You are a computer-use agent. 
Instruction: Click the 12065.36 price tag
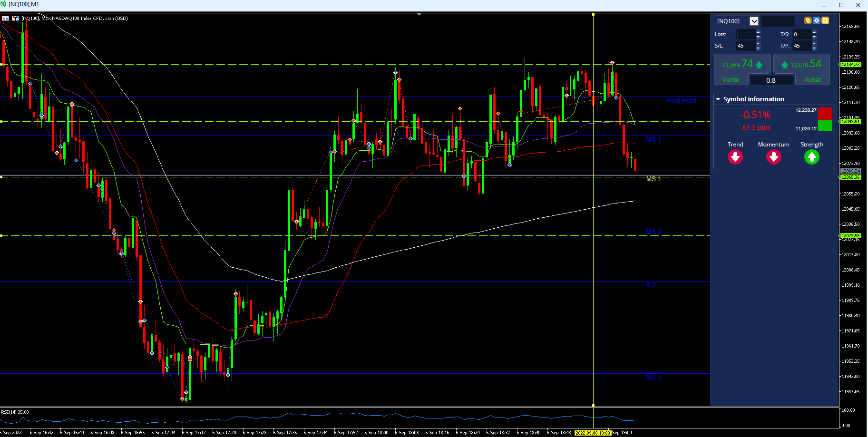tap(850, 177)
